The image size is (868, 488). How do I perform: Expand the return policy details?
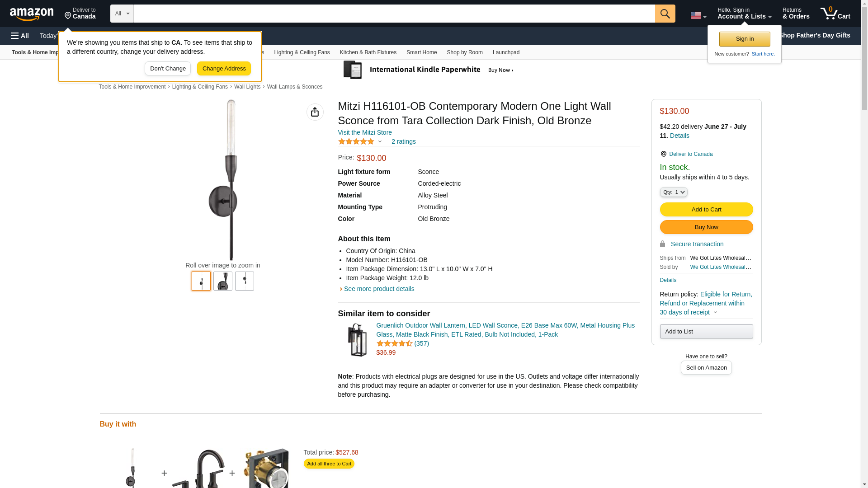click(x=715, y=312)
